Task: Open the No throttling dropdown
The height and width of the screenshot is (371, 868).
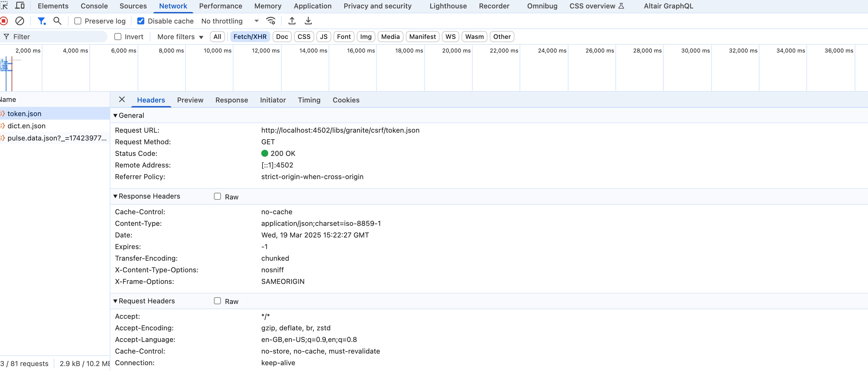Action: click(230, 21)
